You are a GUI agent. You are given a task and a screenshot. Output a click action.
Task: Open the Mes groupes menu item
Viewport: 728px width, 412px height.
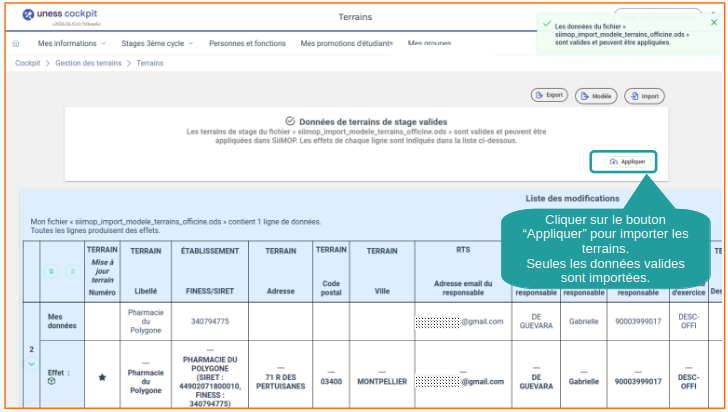pos(429,43)
